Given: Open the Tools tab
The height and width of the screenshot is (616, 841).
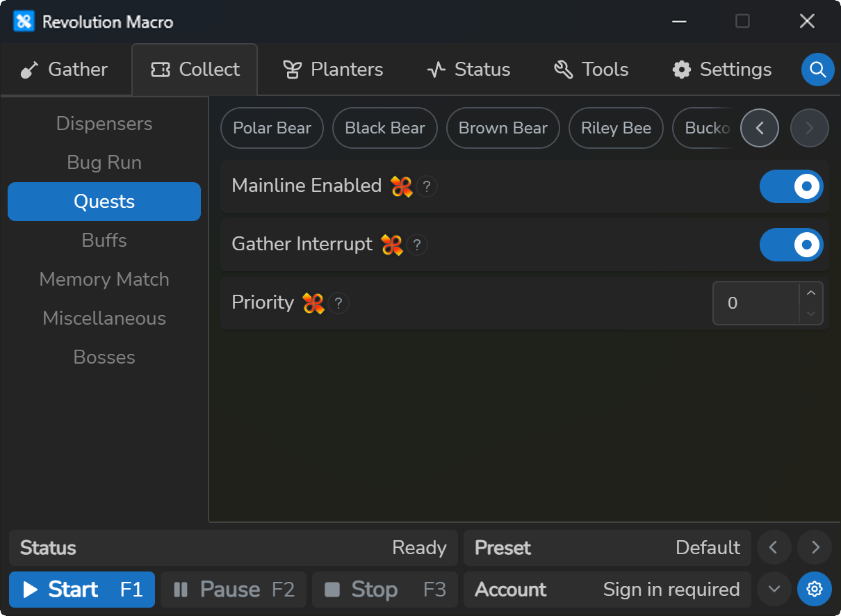Looking at the screenshot, I should 591,70.
